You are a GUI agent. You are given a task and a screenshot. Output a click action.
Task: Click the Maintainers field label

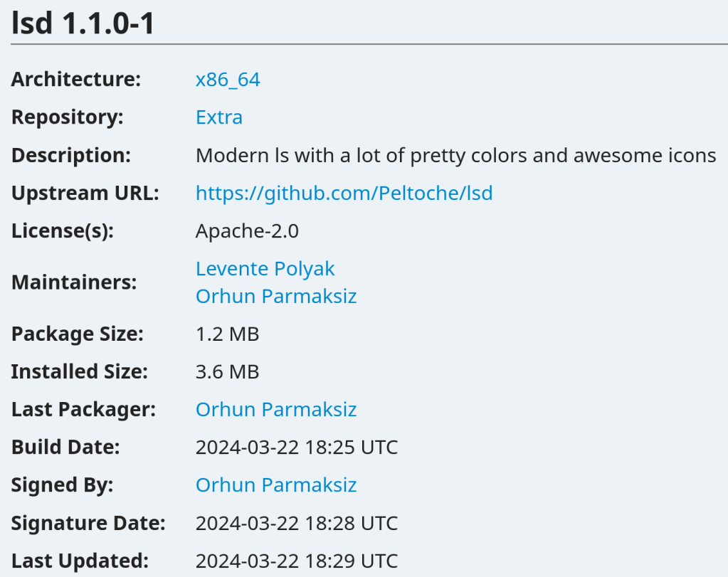point(73,282)
